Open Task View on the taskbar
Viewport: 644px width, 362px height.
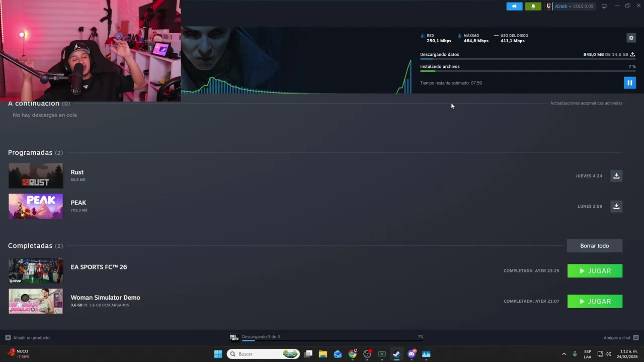pyautogui.click(x=308, y=354)
